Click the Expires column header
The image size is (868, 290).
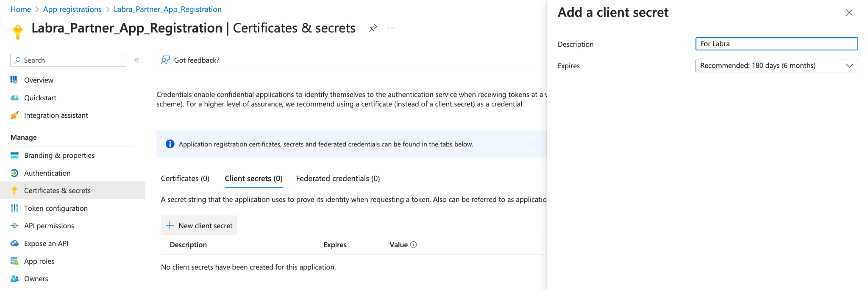pyautogui.click(x=335, y=245)
